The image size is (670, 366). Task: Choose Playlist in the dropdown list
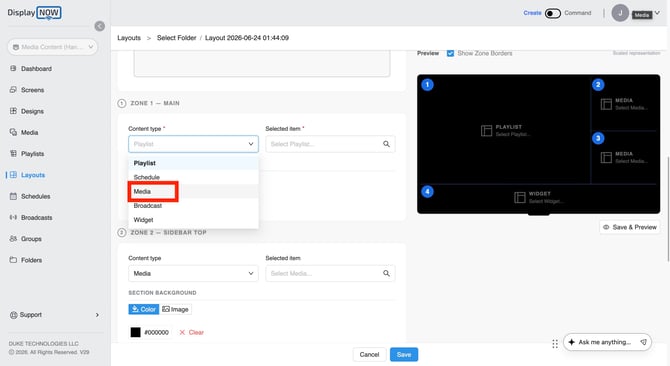[194, 163]
